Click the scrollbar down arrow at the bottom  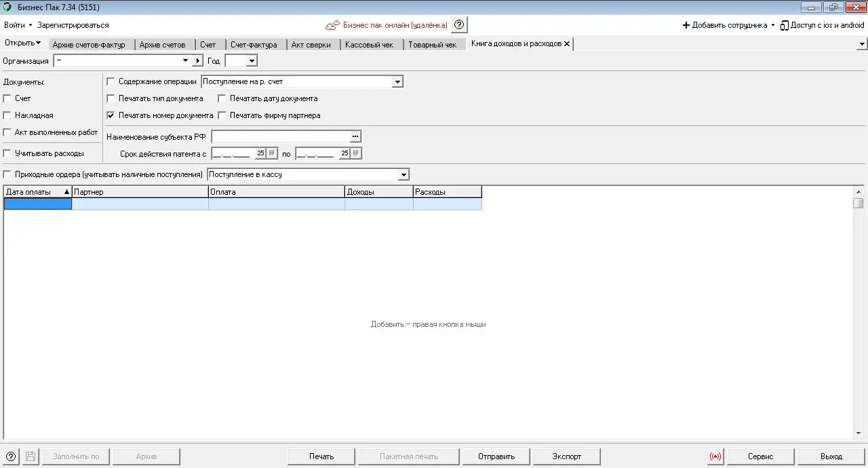pyautogui.click(x=859, y=433)
